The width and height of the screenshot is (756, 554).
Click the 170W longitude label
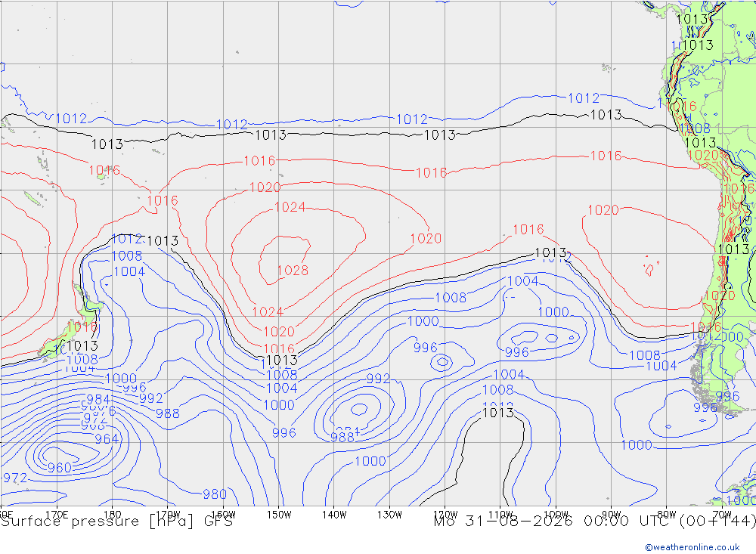(x=168, y=515)
